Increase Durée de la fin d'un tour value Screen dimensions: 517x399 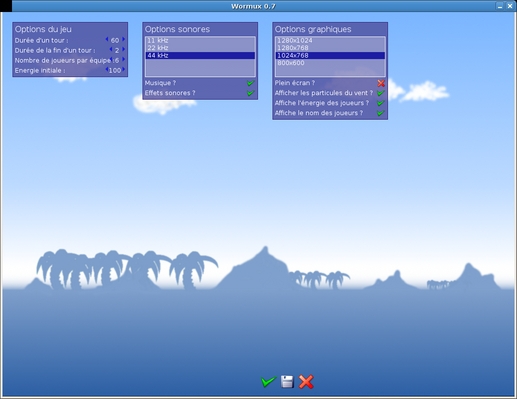pyautogui.click(x=124, y=49)
